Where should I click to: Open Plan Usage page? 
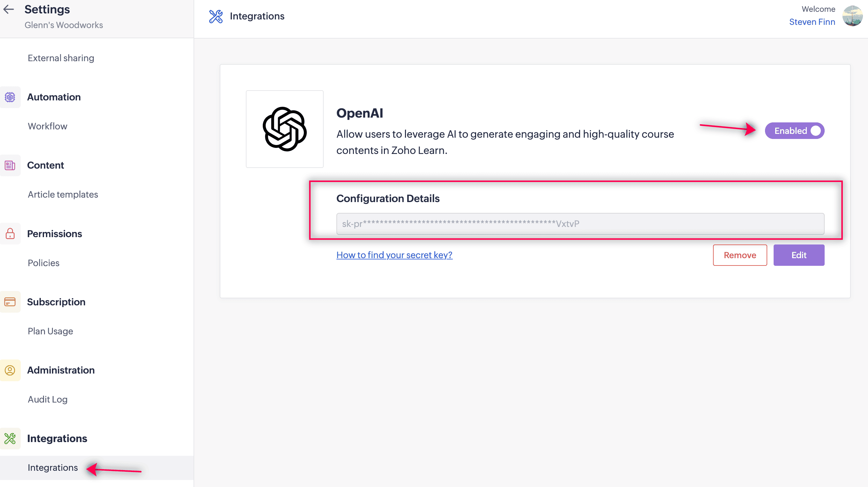50,331
